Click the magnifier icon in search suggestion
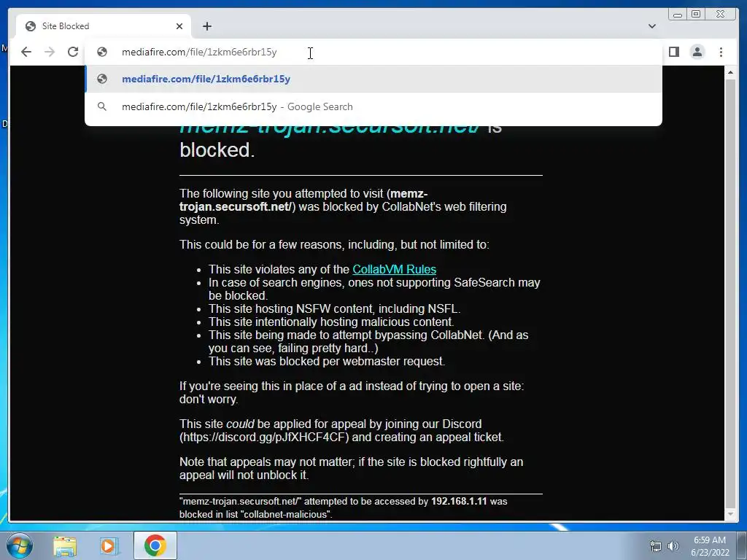Image resolution: width=747 pixels, height=560 pixels. click(x=102, y=106)
